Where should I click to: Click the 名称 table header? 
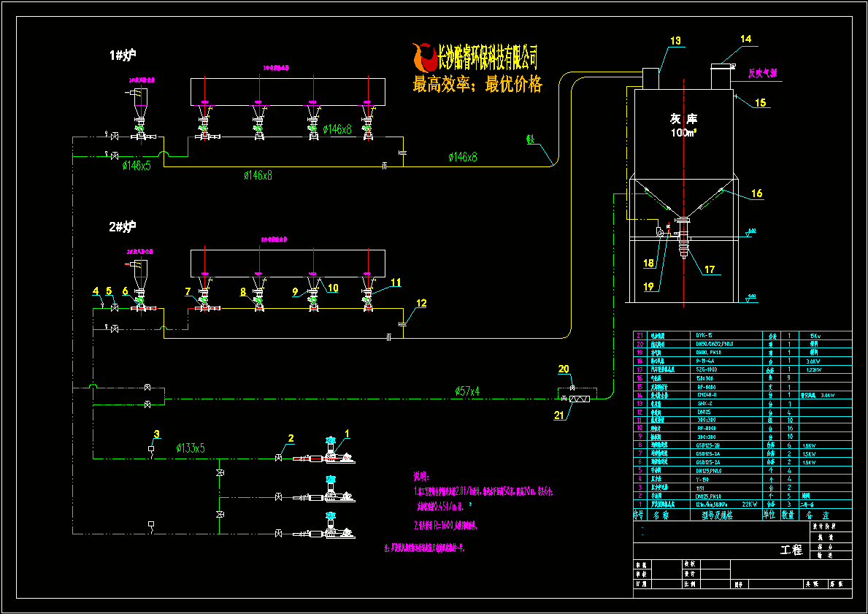tap(661, 515)
